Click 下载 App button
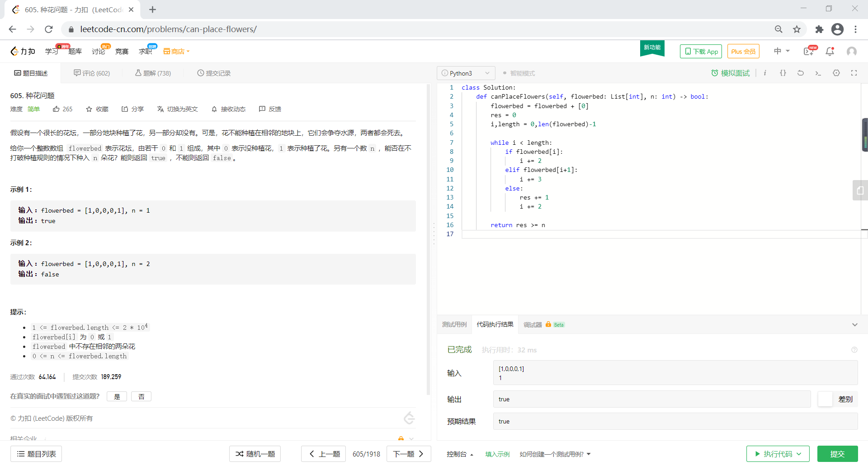The image size is (868, 466). pyautogui.click(x=701, y=52)
